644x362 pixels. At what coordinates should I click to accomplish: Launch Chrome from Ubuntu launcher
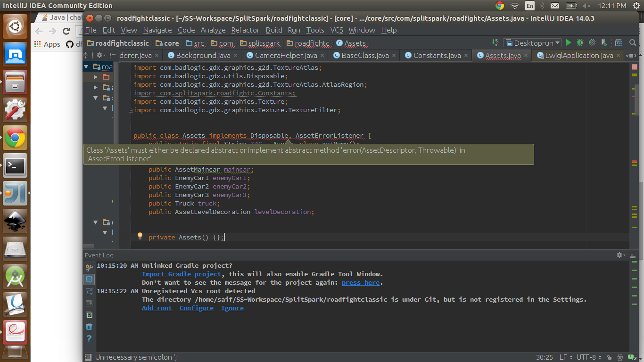[x=16, y=138]
